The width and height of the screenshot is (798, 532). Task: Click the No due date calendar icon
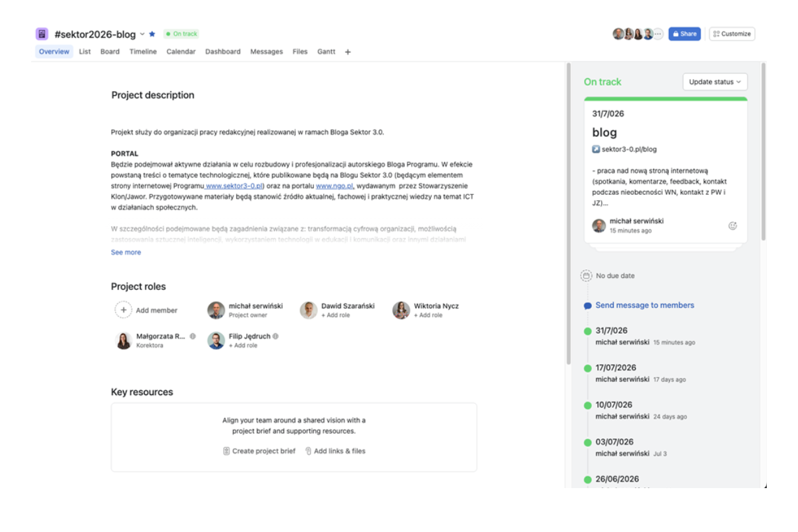click(x=586, y=275)
